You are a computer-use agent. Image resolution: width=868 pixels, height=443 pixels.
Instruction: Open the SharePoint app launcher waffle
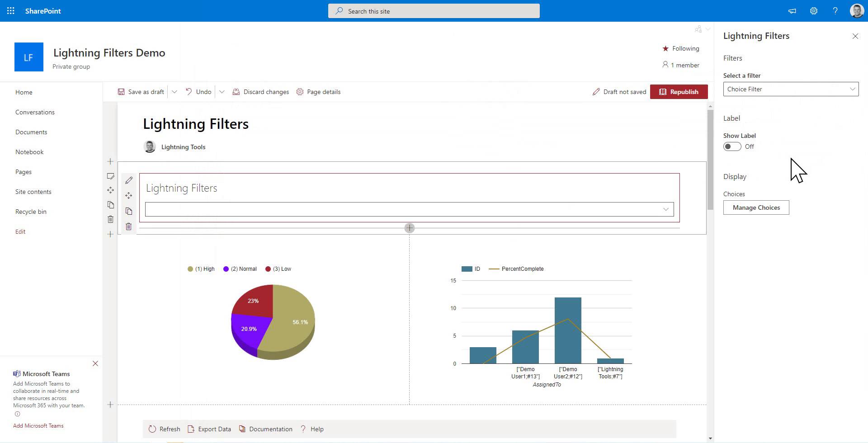[11, 11]
